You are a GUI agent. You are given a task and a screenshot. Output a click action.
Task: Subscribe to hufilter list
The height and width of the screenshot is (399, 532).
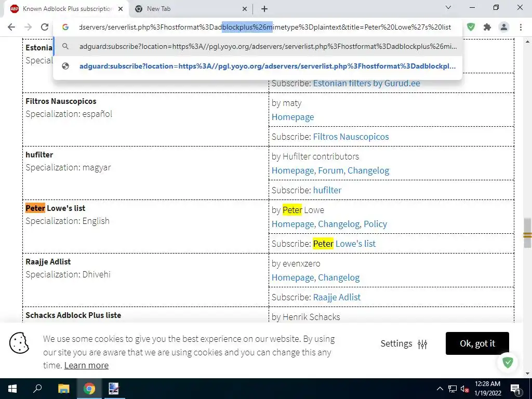coord(327,190)
